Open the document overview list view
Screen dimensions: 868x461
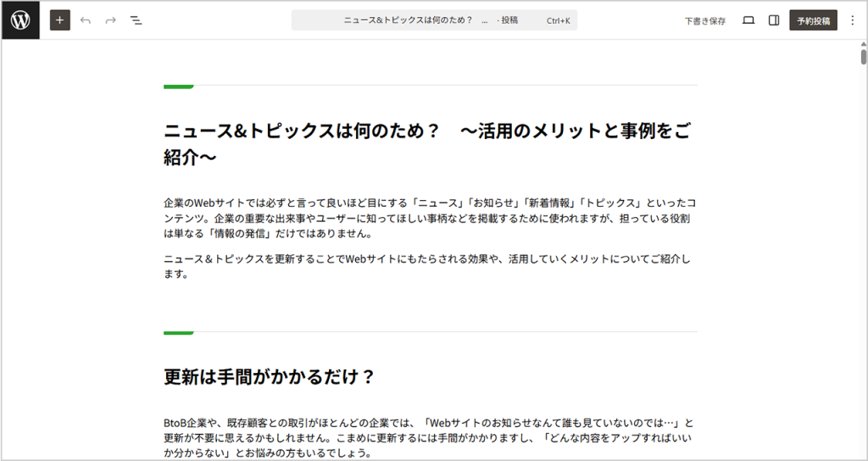click(x=136, y=20)
